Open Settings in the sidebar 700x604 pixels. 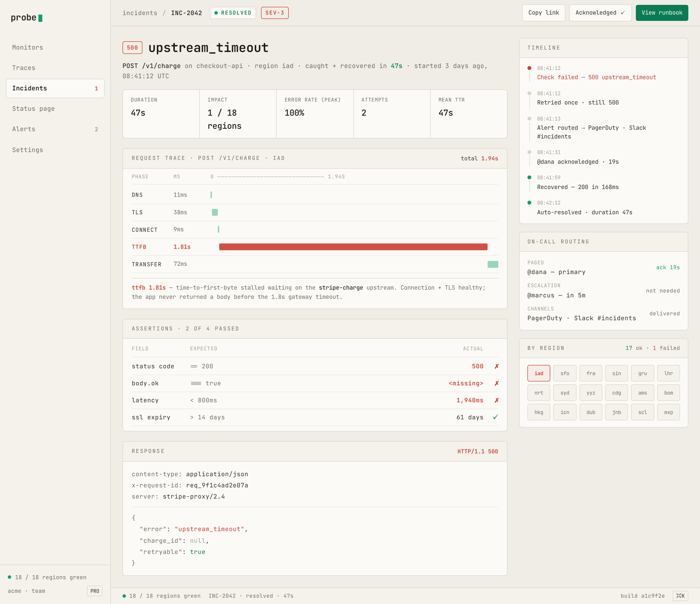[55, 150]
